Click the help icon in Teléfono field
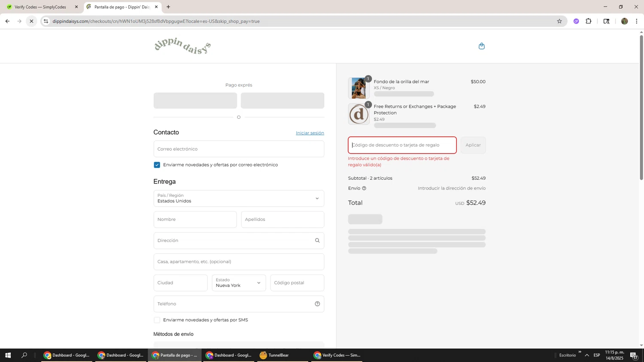 317,304
